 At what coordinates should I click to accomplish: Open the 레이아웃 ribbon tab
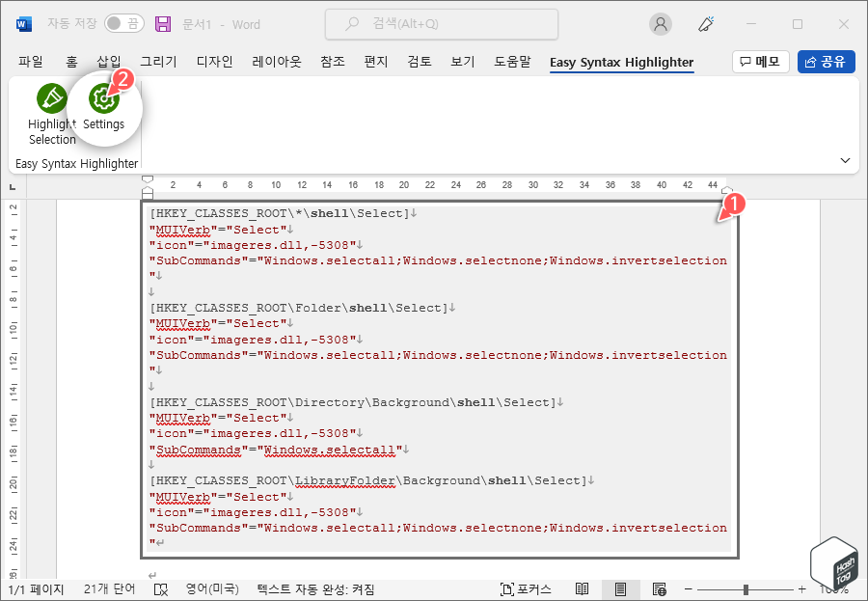[x=277, y=62]
